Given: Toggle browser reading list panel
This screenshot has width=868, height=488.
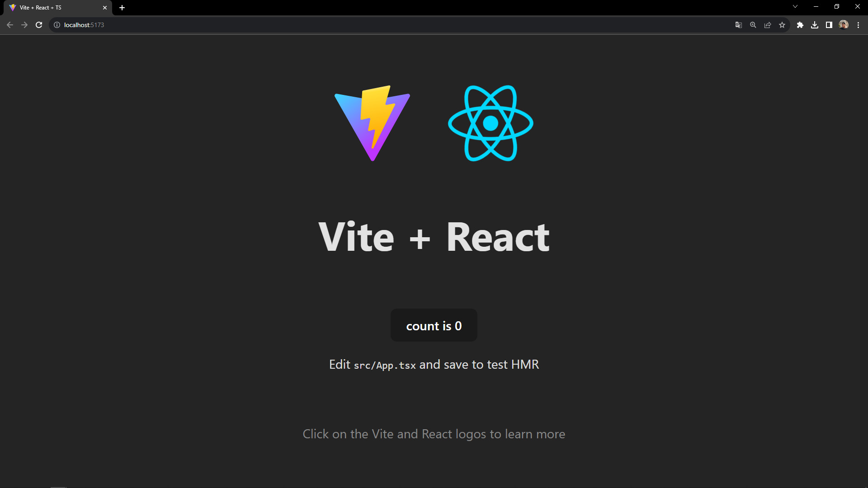Looking at the screenshot, I should 829,24.
